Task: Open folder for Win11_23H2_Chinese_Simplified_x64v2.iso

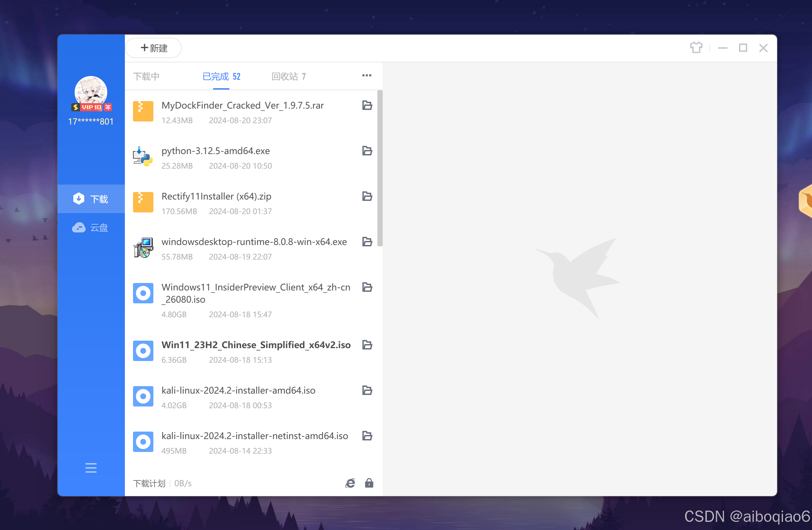Action: (x=367, y=345)
